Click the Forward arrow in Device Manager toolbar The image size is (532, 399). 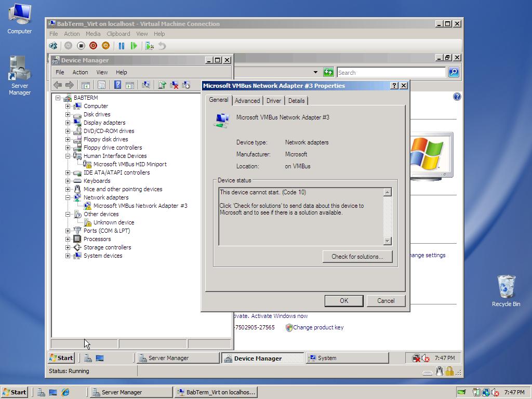pyautogui.click(x=70, y=85)
